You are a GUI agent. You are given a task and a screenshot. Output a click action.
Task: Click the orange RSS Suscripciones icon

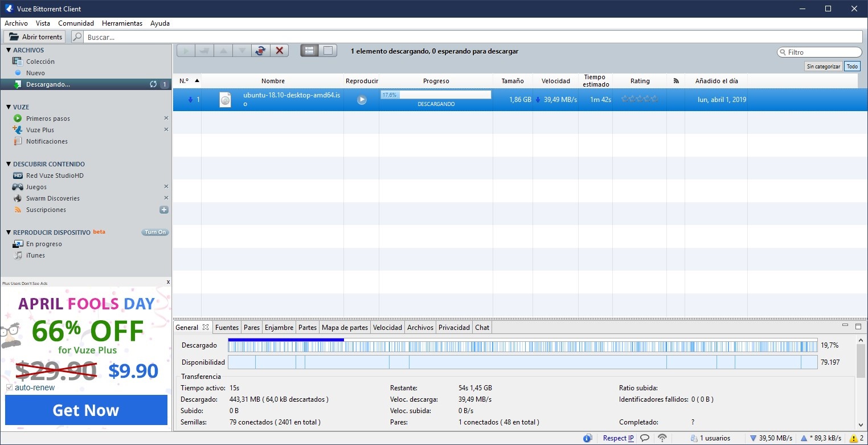[18, 210]
